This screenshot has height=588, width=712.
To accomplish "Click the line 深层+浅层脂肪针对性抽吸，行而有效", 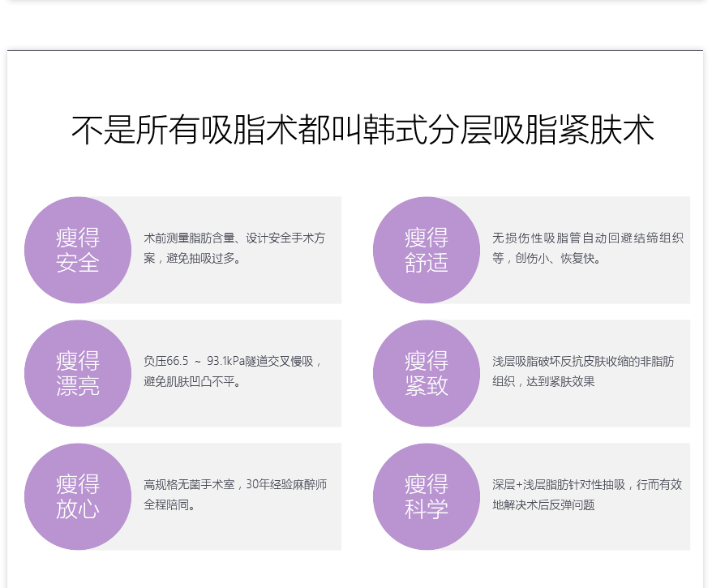I will click(587, 485).
